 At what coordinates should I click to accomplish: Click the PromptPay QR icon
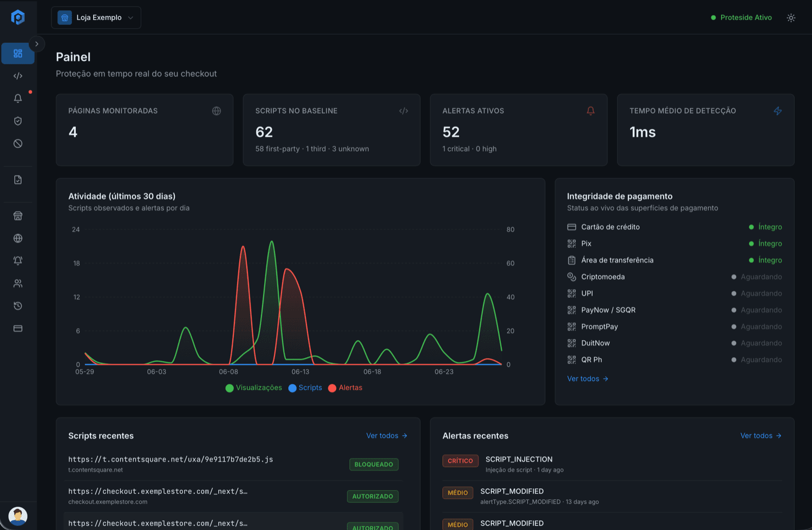click(572, 327)
